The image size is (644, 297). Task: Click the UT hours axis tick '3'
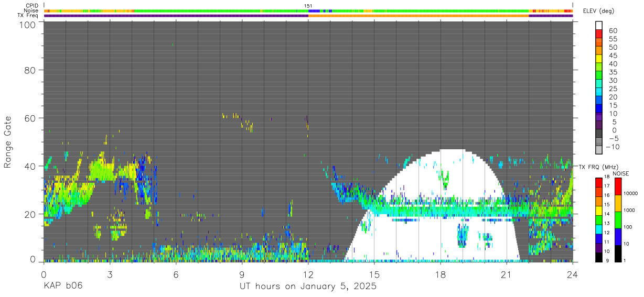[110, 274]
